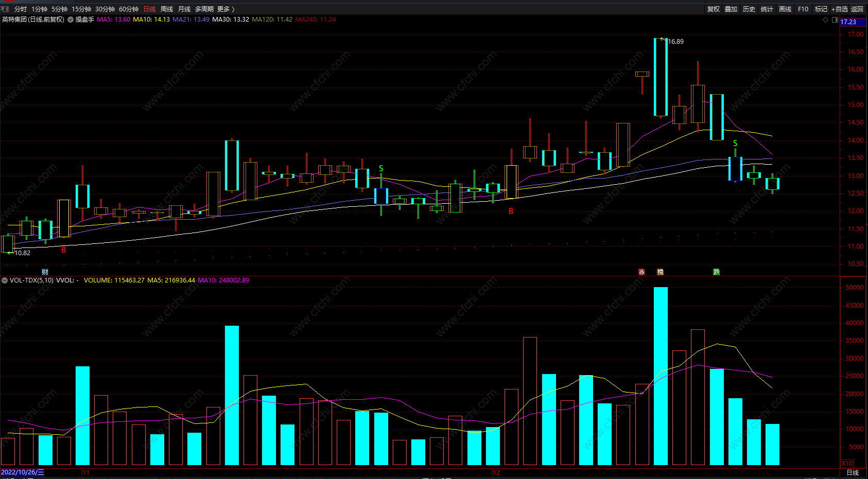Activate the 画线 drawing tools
Viewport: 868px width, 479px height.
tap(785, 9)
